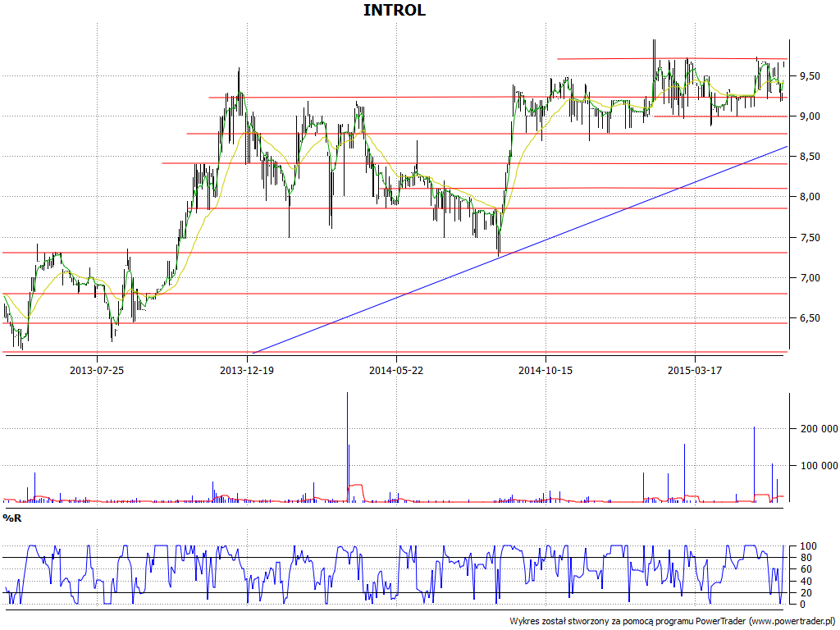This screenshot has width=840, height=630.
Task: Click the 0 value on %R axis
Action: [801, 605]
